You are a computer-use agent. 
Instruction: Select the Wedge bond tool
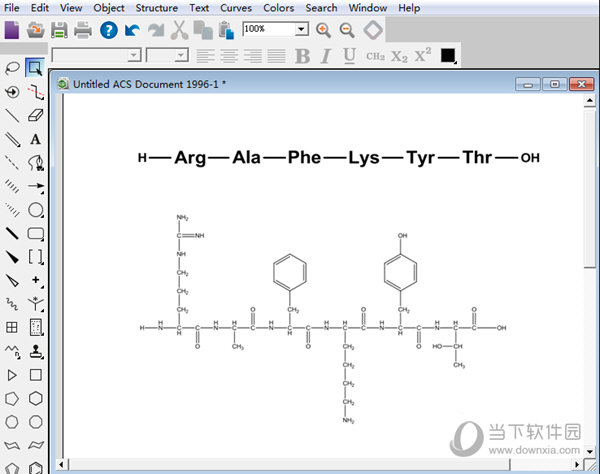pos(12,257)
